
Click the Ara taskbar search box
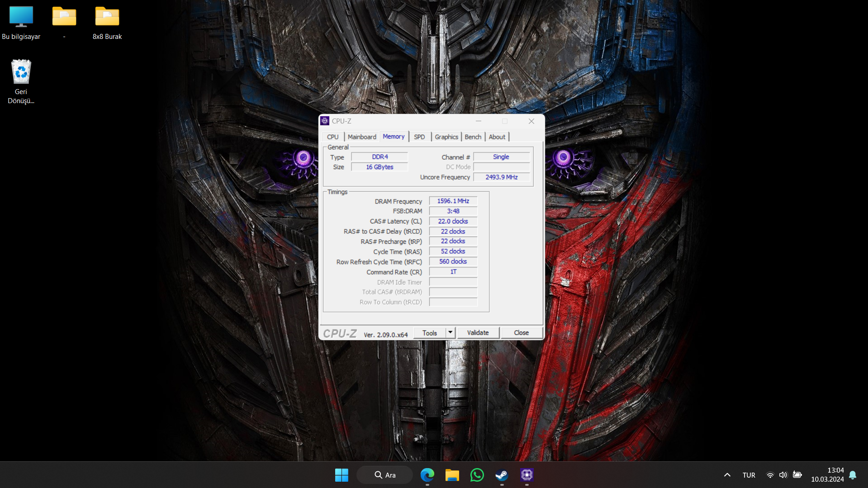[x=384, y=475]
